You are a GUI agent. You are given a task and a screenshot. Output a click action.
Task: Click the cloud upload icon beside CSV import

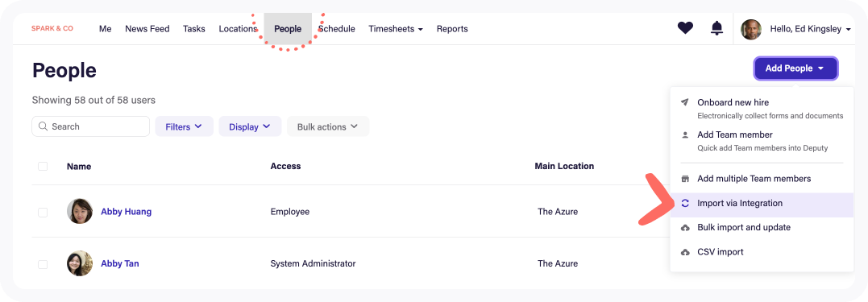click(685, 251)
